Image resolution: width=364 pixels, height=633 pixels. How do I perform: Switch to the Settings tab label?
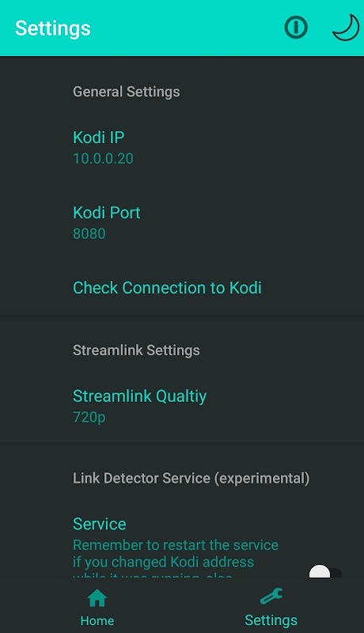271,620
